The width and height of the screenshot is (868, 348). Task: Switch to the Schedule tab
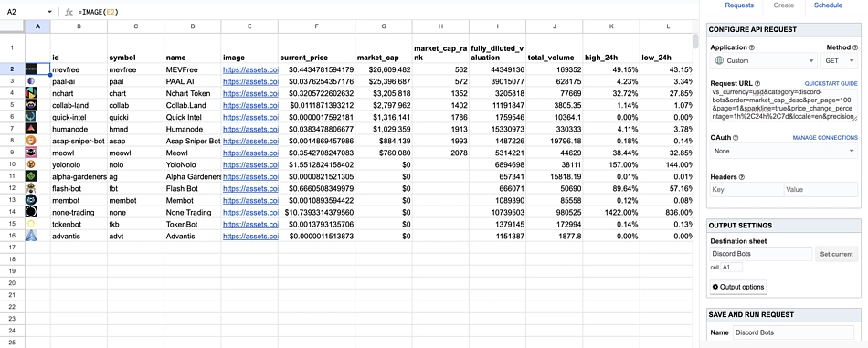(828, 5)
